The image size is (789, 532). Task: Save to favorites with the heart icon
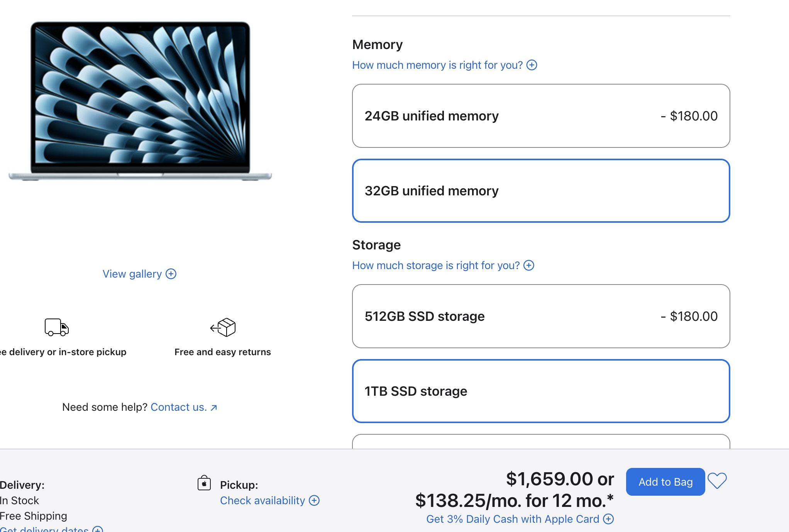click(717, 481)
